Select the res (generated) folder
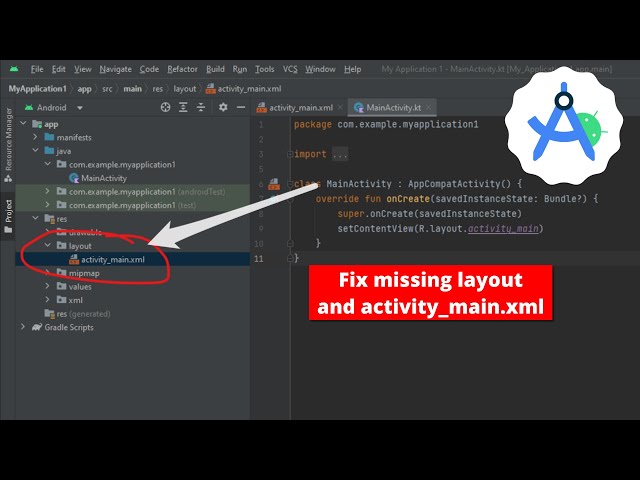This screenshot has width=640, height=480. click(x=78, y=314)
